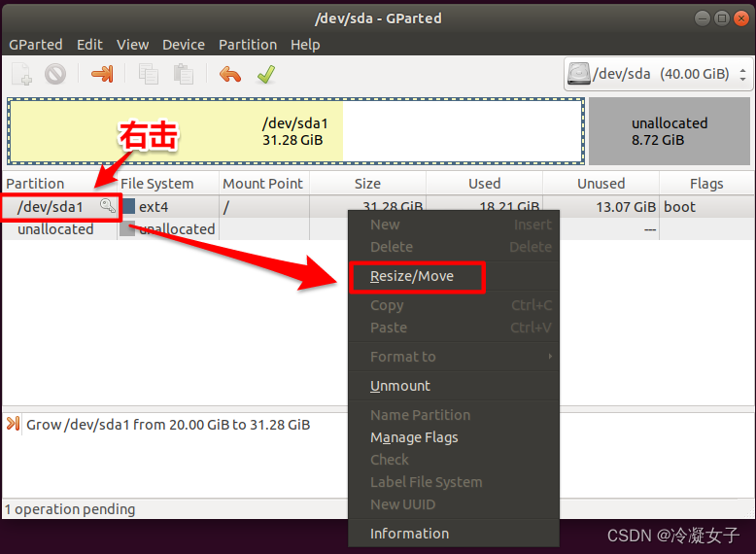Minimize the GParted window

click(702, 18)
